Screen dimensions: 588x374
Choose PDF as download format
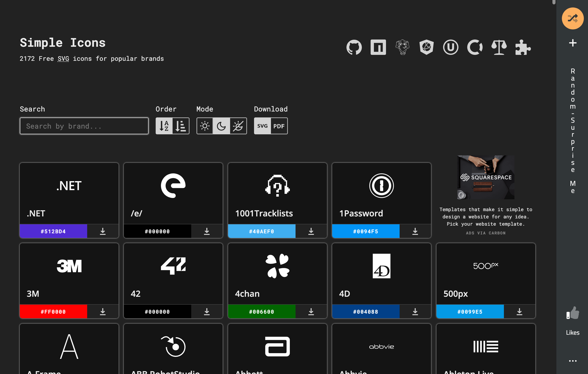click(279, 126)
